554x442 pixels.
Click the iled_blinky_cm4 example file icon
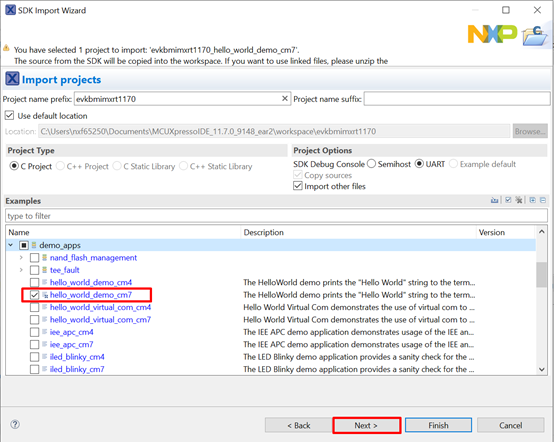pyautogui.click(x=45, y=356)
